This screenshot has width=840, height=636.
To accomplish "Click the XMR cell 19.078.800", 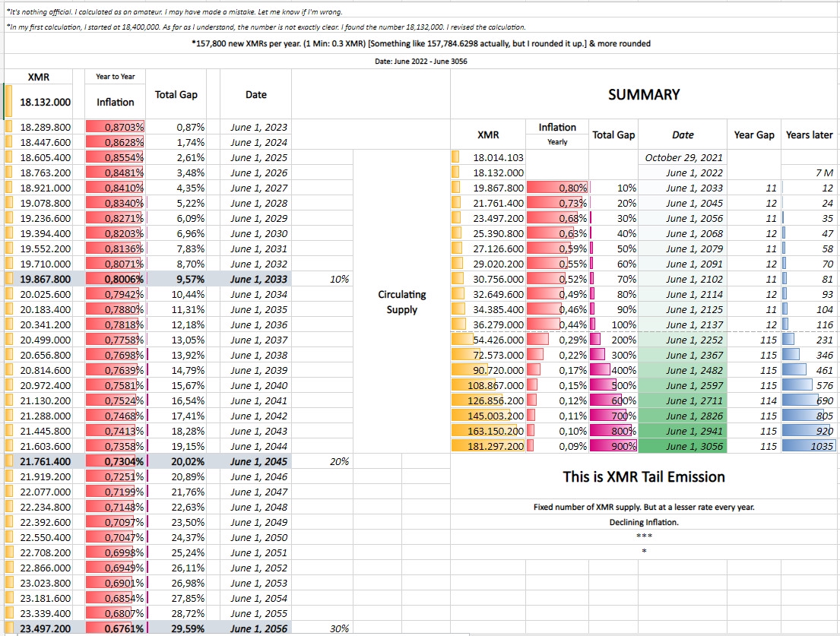I will (x=38, y=203).
